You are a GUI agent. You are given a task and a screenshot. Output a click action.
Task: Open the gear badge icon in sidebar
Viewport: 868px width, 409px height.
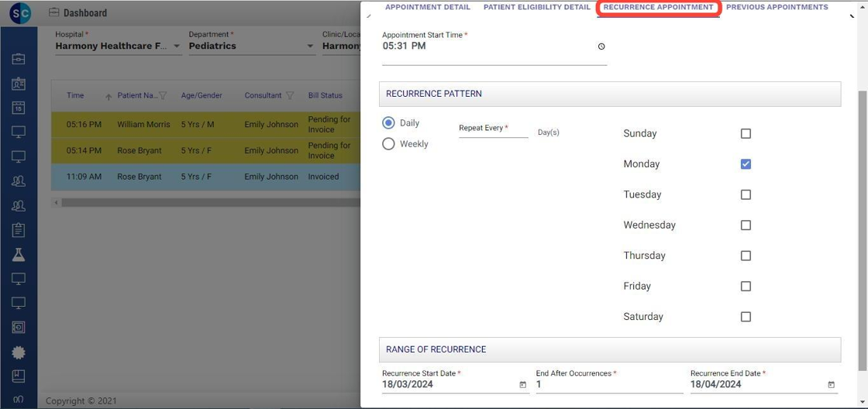(x=19, y=352)
